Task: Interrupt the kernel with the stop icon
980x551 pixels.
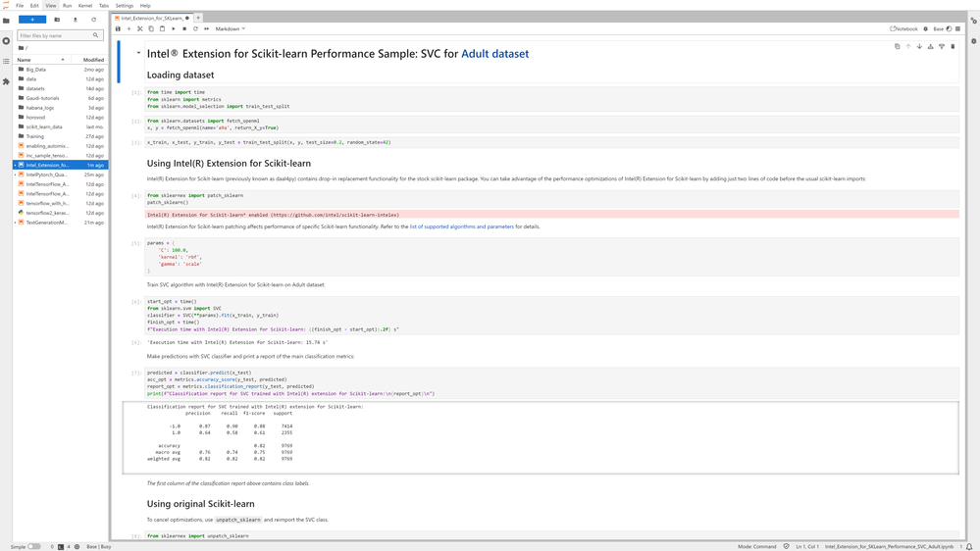Action: (x=184, y=29)
